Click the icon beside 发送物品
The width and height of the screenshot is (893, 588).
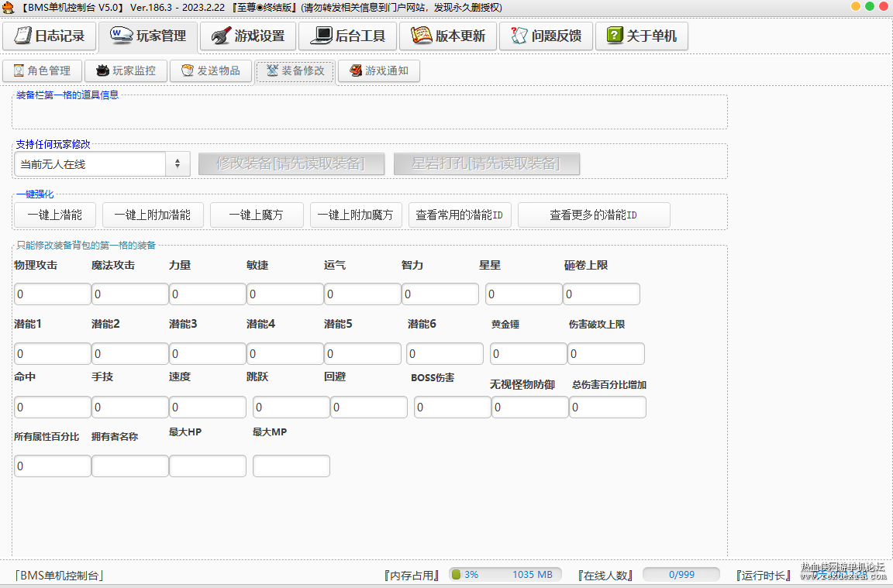pyautogui.click(x=188, y=70)
